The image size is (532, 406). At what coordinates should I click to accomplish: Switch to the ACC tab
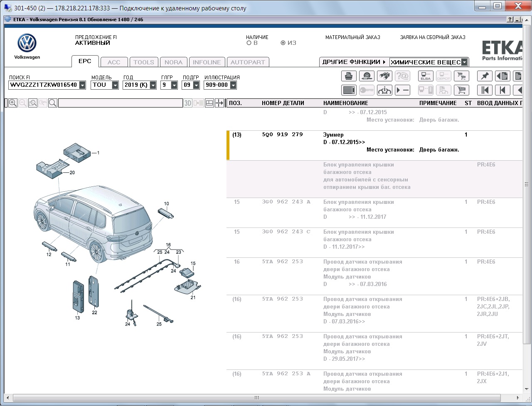[114, 62]
